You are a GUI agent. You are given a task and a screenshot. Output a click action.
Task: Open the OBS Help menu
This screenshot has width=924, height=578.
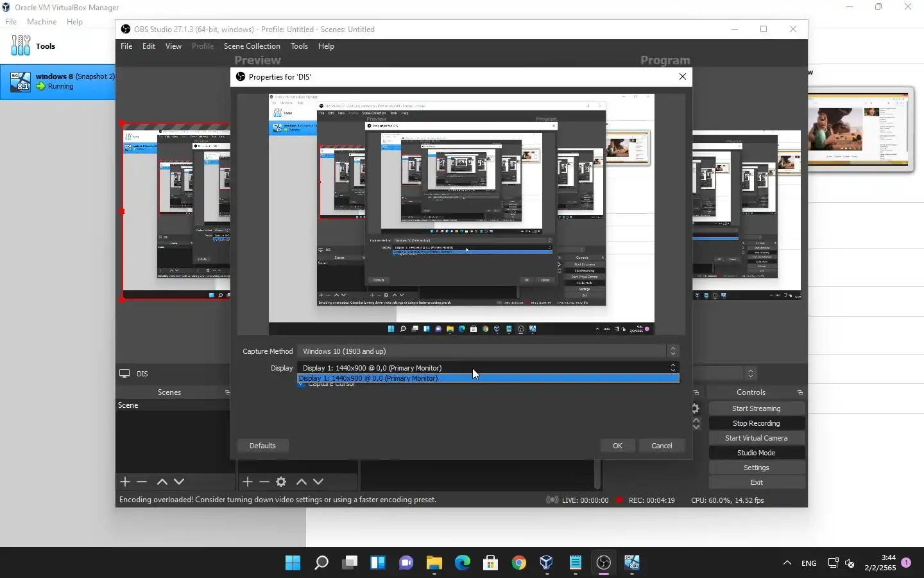pos(326,46)
